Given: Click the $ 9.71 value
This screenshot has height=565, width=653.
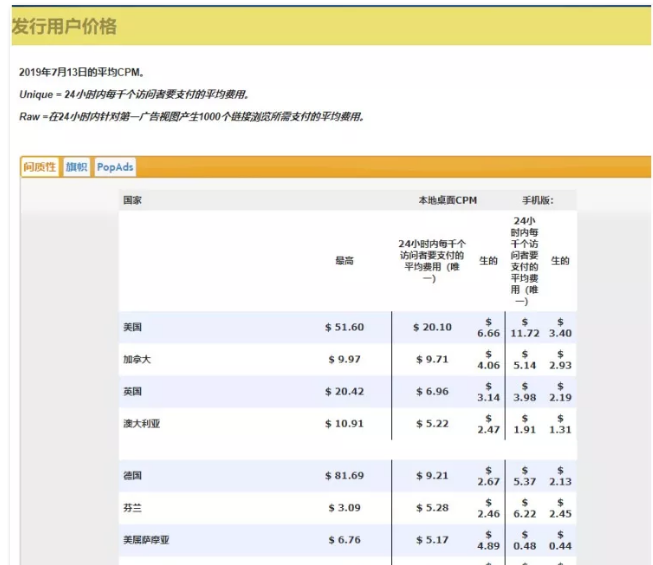Looking at the screenshot, I should coord(432,359).
